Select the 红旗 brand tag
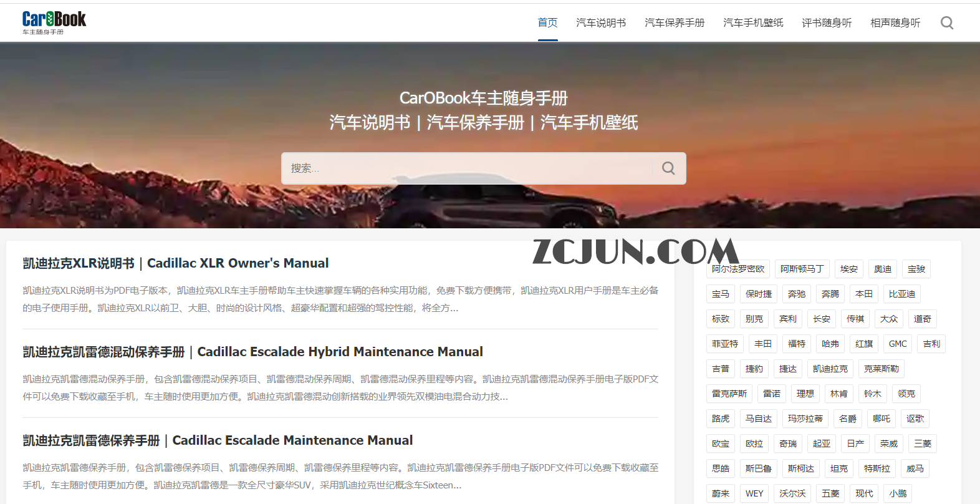This screenshot has width=980, height=504. pos(864,344)
